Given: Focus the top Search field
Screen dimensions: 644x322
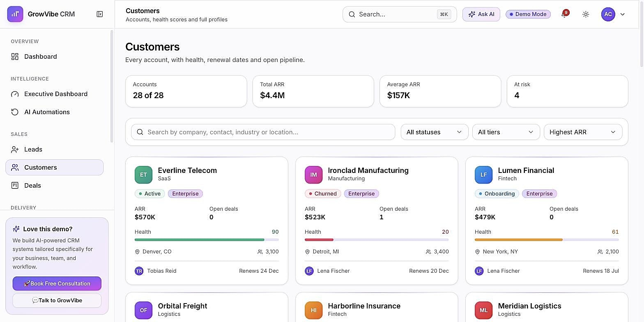Looking at the screenshot, I should 400,14.
